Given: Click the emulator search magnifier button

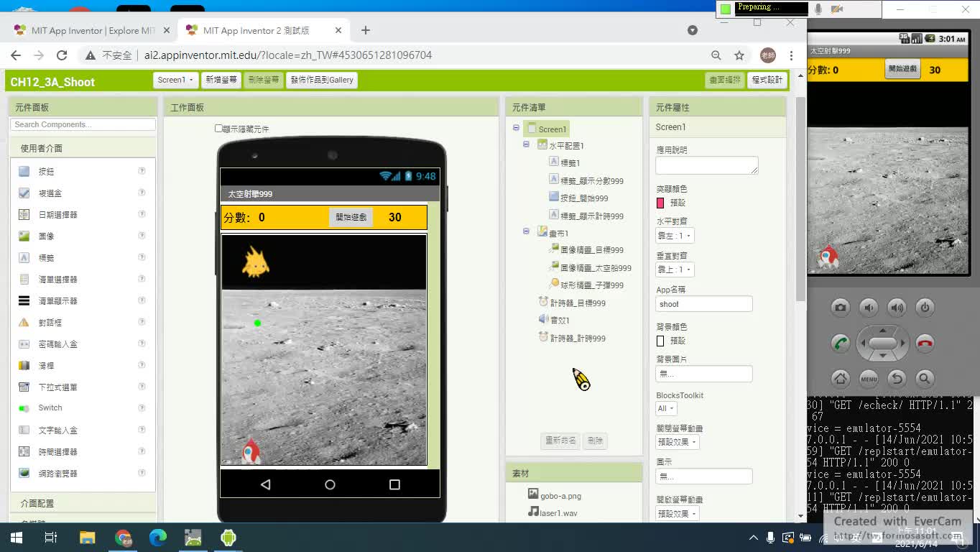Looking at the screenshot, I should [x=925, y=378].
